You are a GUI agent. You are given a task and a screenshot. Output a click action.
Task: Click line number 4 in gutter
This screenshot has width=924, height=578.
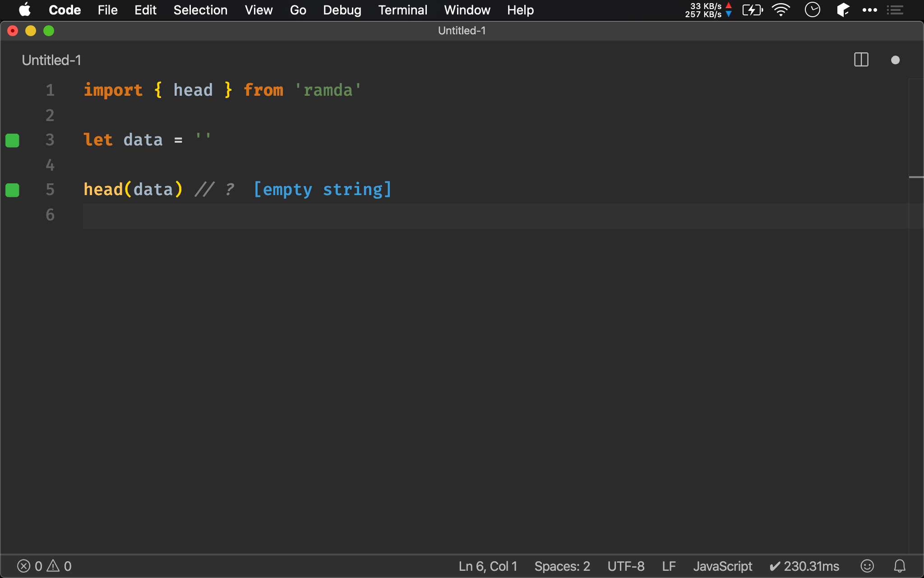tap(50, 165)
